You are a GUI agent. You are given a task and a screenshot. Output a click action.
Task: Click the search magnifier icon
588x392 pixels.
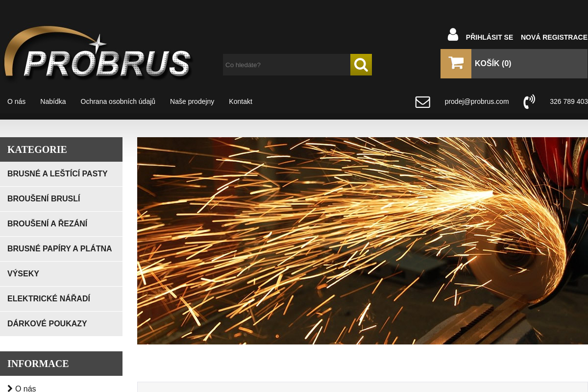point(361,65)
